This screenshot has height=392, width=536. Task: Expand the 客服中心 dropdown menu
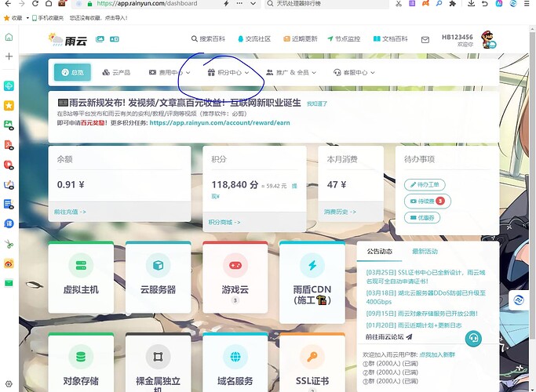354,72
